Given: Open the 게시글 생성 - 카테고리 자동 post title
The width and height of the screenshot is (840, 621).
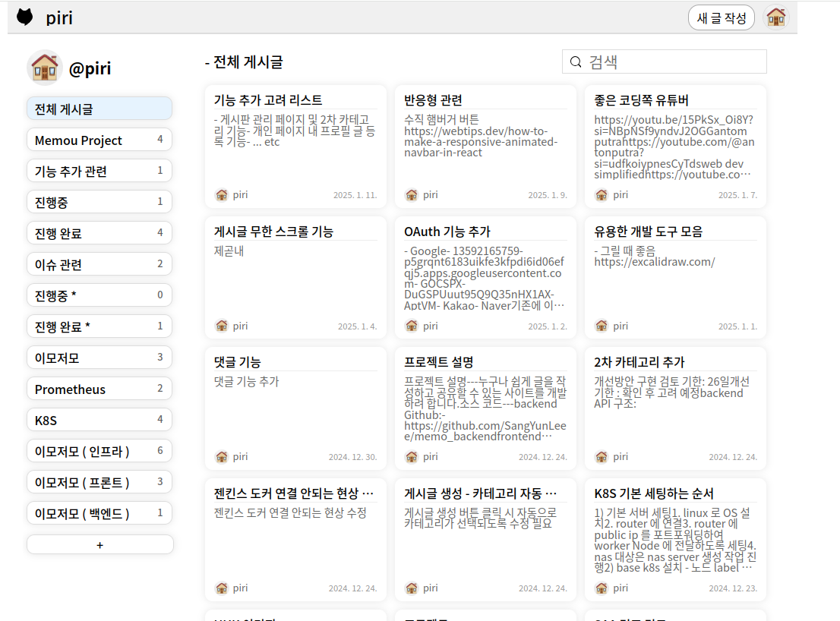Looking at the screenshot, I should [481, 493].
